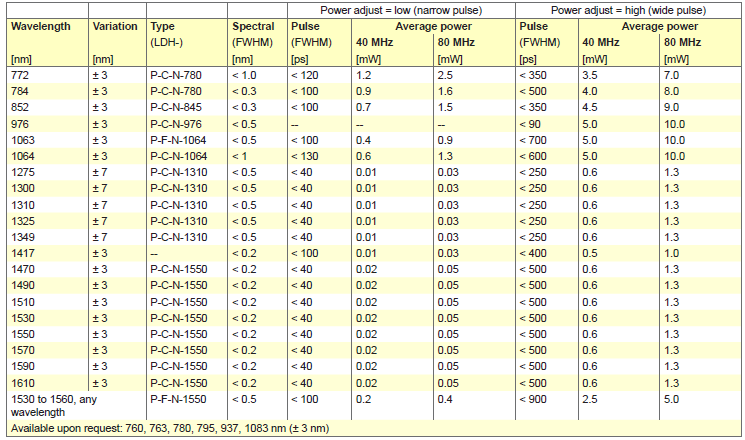
Task: Select the '< 600' wide pulse value
Action: point(533,156)
